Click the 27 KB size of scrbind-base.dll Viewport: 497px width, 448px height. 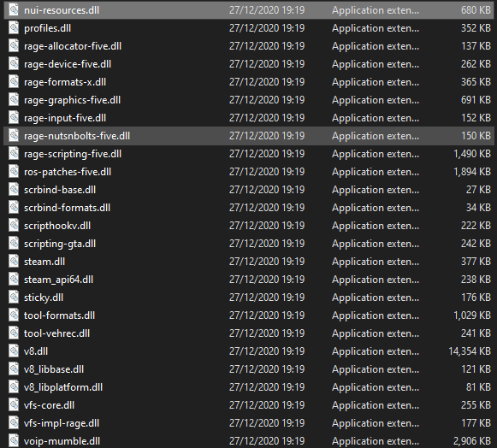[478, 190]
